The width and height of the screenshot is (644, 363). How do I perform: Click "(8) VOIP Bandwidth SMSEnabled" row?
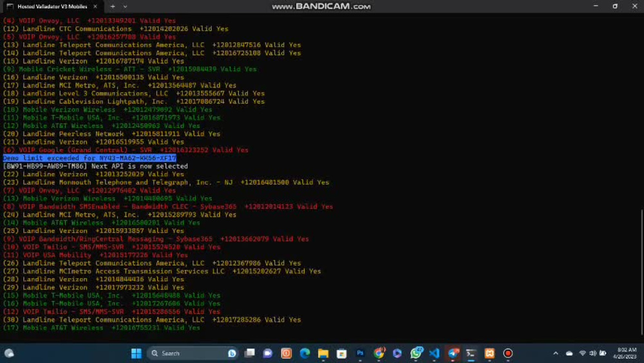pos(168,206)
